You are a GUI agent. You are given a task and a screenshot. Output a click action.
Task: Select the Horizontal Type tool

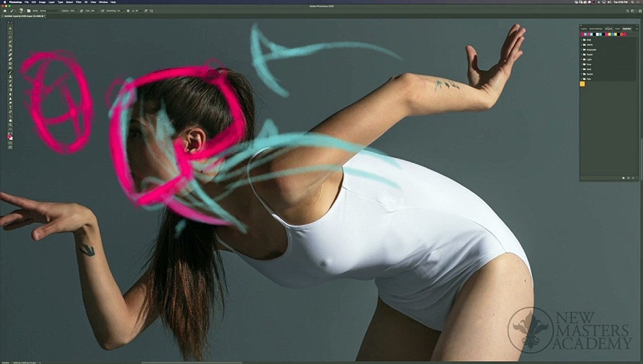click(x=10, y=107)
